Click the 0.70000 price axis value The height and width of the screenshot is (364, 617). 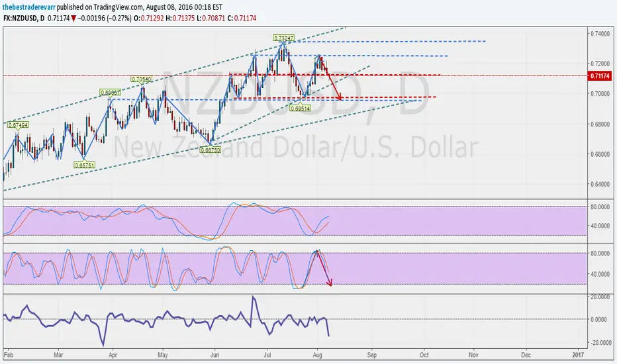(600, 94)
